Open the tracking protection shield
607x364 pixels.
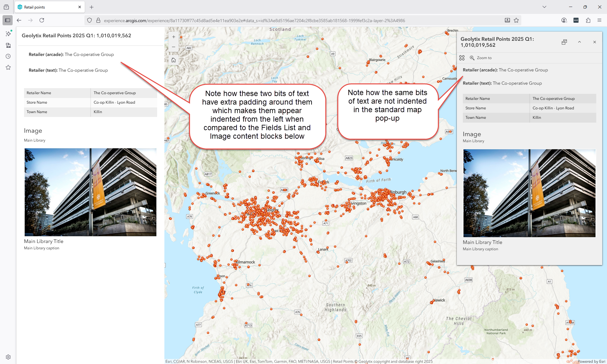(89, 20)
